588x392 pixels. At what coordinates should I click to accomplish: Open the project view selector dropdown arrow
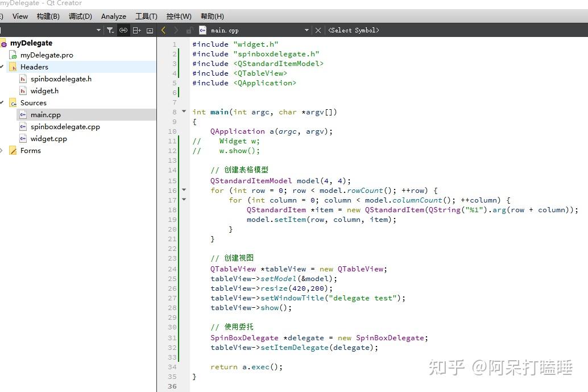[98, 30]
